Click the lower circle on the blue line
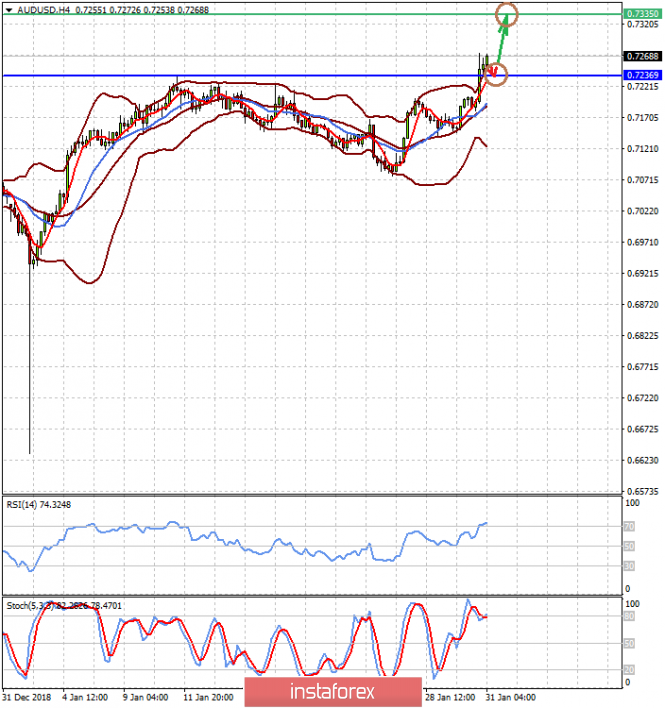This screenshot has height=708, width=665. point(495,74)
